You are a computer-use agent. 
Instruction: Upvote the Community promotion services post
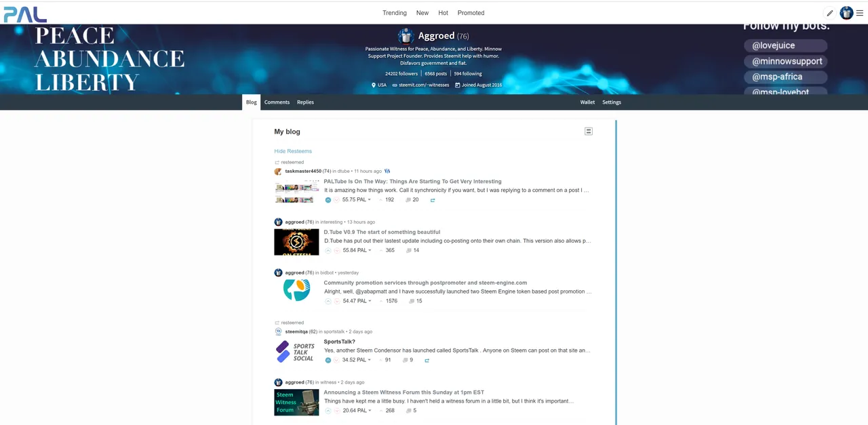coord(328,301)
